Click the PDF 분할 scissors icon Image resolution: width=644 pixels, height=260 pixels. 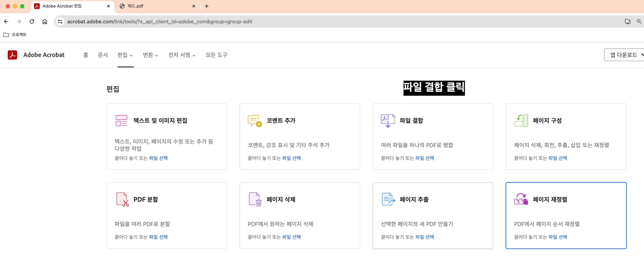click(x=122, y=199)
